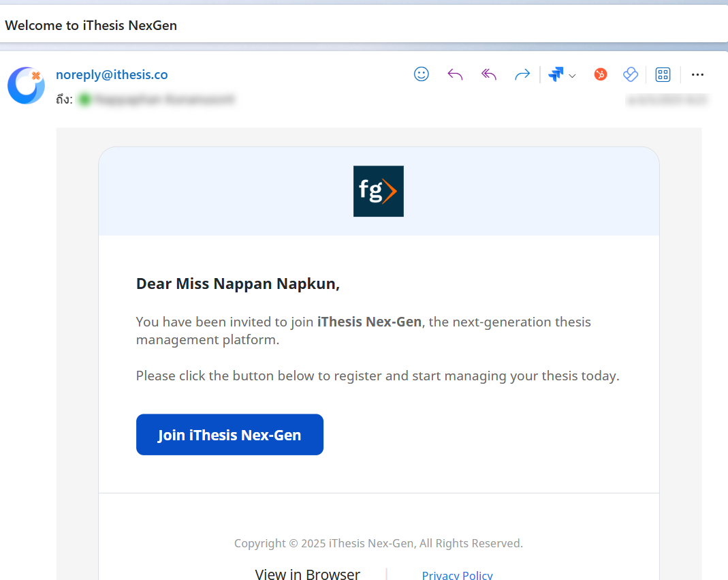Click the sender avatar picture
The height and width of the screenshot is (580, 728).
(x=26, y=85)
